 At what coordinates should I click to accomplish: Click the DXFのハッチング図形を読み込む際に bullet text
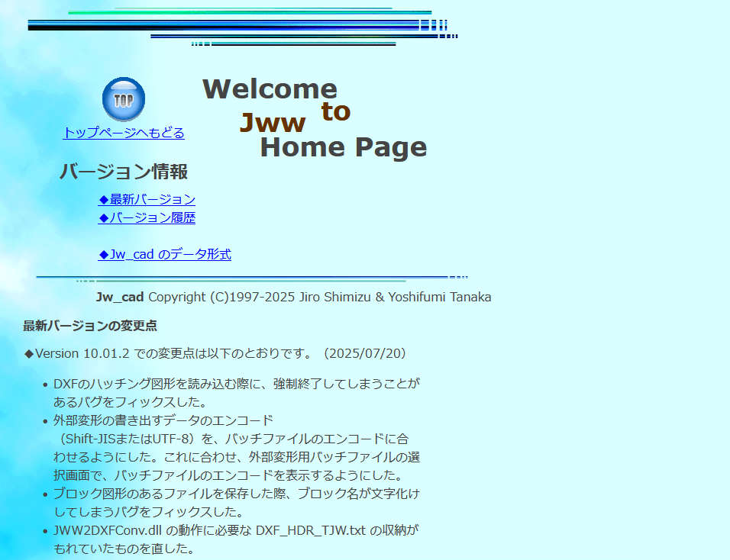click(x=237, y=393)
